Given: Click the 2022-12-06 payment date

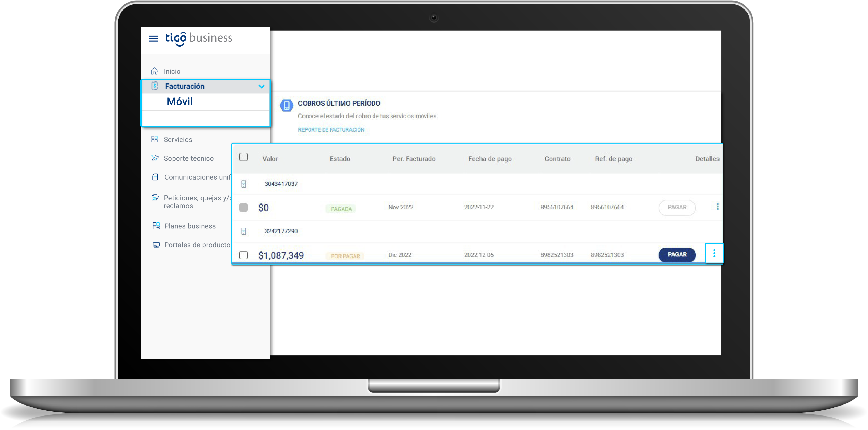Looking at the screenshot, I should (x=479, y=255).
